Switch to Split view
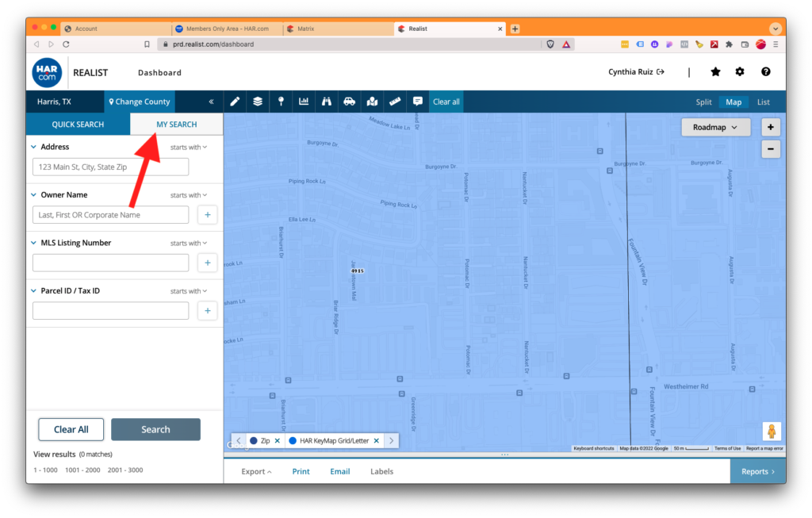Viewport: 812px width, 518px height. [x=703, y=102]
